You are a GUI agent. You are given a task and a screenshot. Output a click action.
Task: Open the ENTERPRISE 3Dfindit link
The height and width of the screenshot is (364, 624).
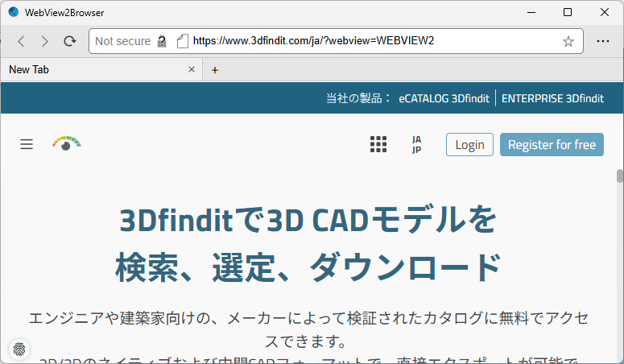(x=552, y=97)
